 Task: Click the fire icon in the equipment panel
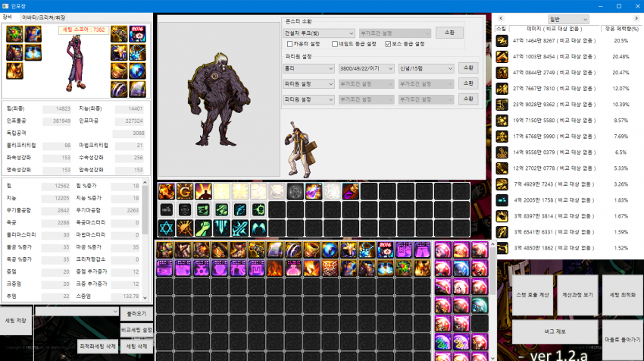click(15, 71)
